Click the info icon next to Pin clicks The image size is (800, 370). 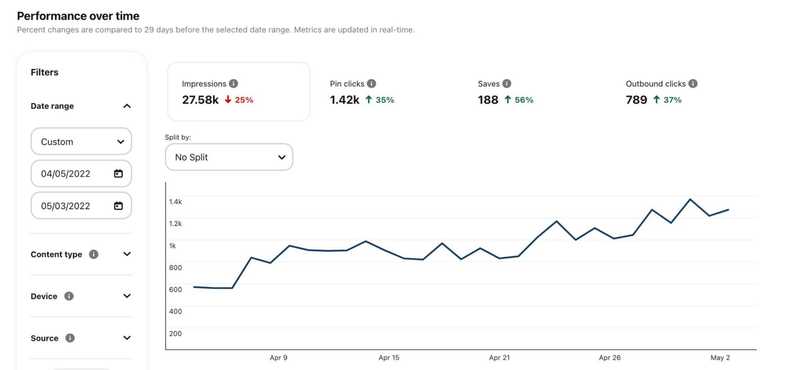[x=371, y=84]
